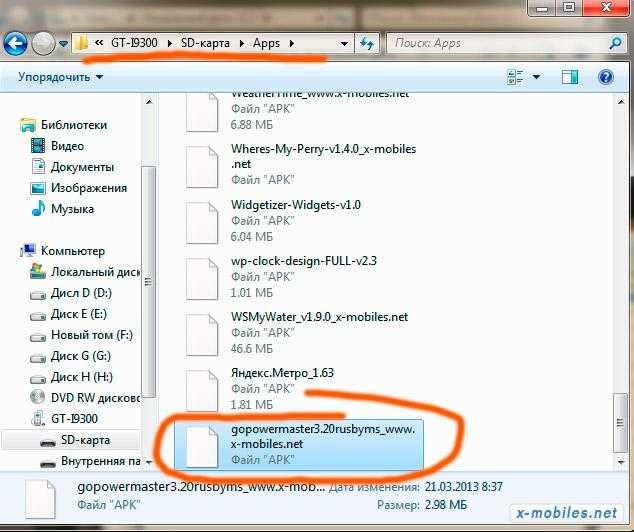Open the view options dropdown arrow
This screenshot has height=532, width=634.
[537, 77]
